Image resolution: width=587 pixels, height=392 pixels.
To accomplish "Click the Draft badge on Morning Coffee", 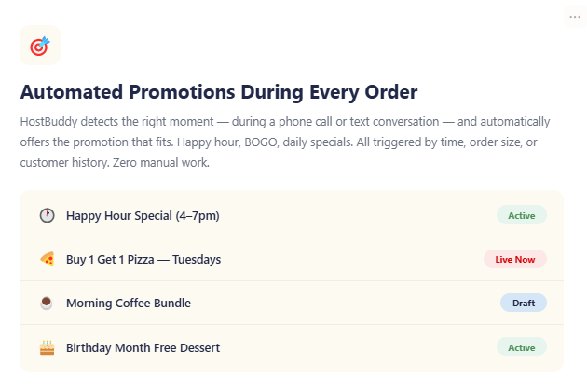I will tap(523, 303).
